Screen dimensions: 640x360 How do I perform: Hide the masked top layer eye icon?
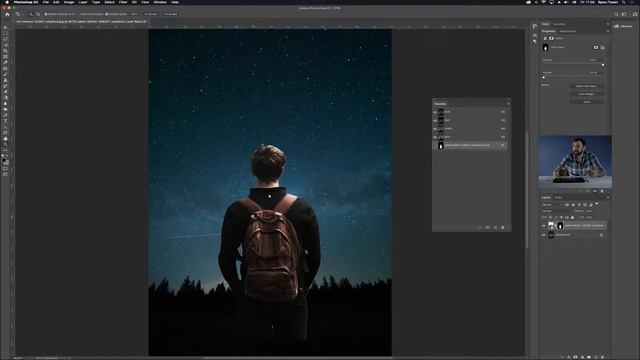(x=544, y=226)
